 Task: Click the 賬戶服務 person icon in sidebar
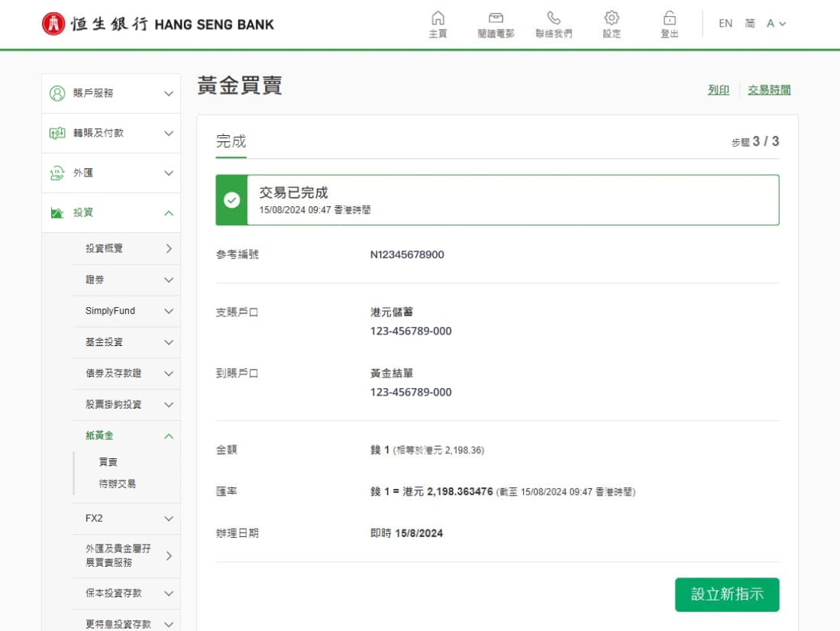tap(57, 93)
